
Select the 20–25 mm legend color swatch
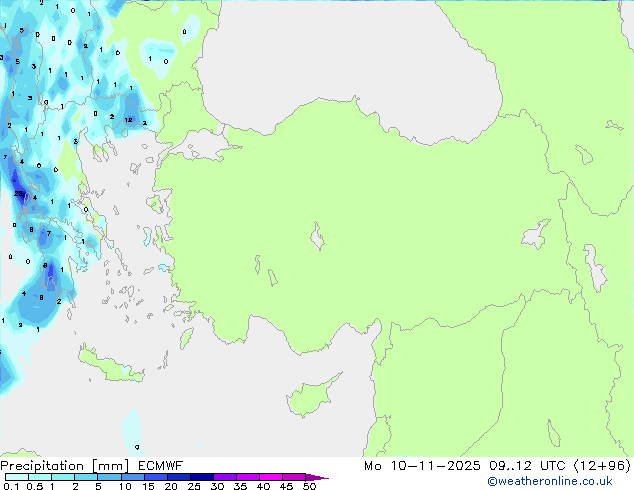point(178,477)
